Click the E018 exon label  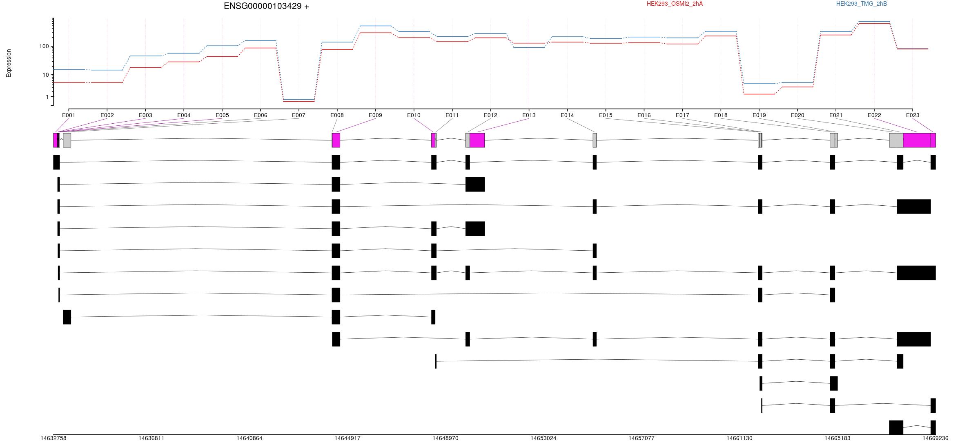pos(721,115)
